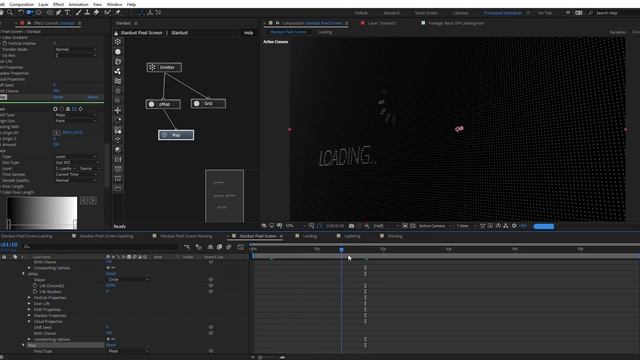Expand Particle Properties in the timeline
This screenshot has width=640, height=360.
point(29,298)
